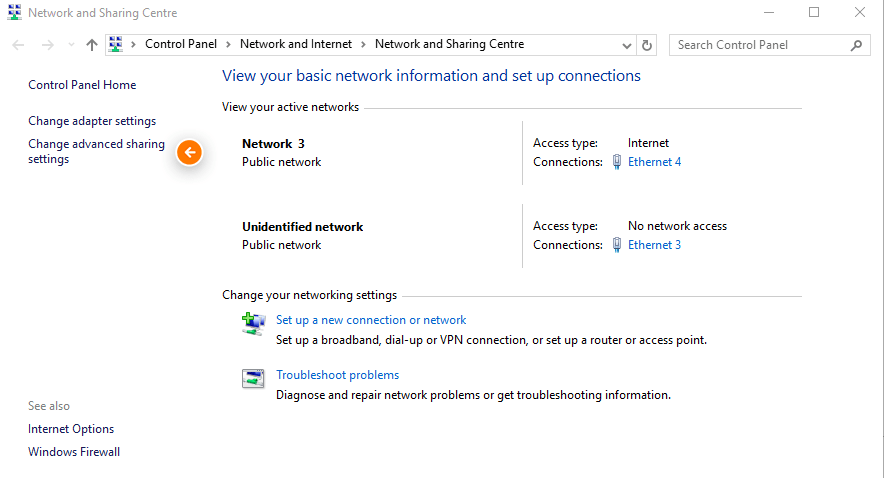Viewport: 884px width, 478px height.
Task: Open Change adapter settings
Action: point(92,121)
